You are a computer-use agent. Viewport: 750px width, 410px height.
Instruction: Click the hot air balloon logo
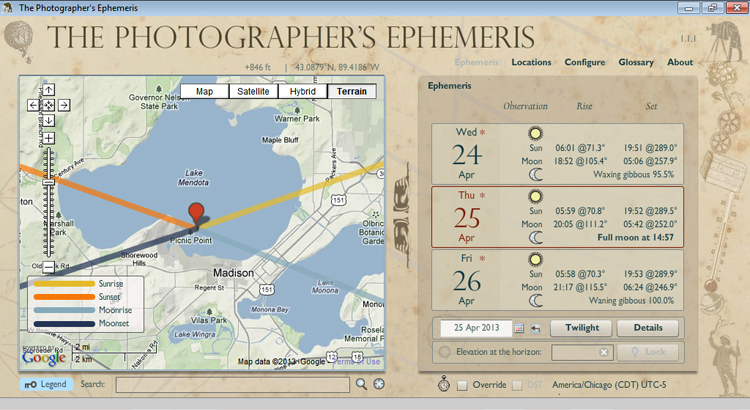[x=19, y=40]
